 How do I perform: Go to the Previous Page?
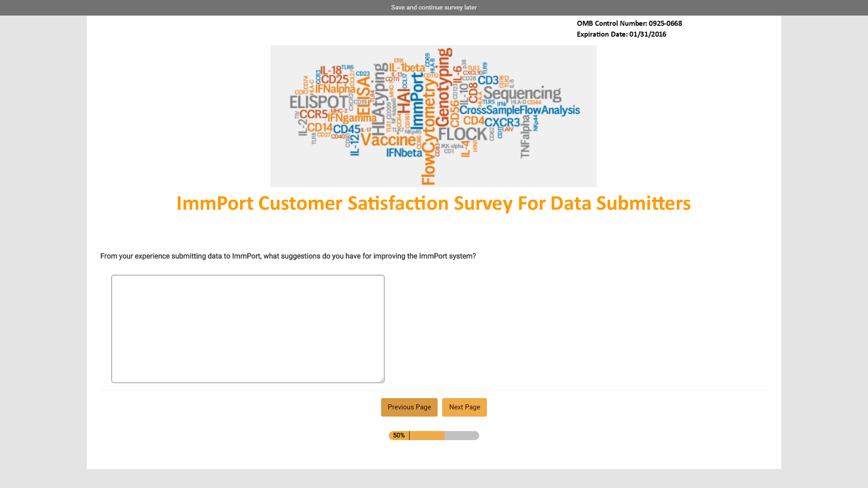409,407
